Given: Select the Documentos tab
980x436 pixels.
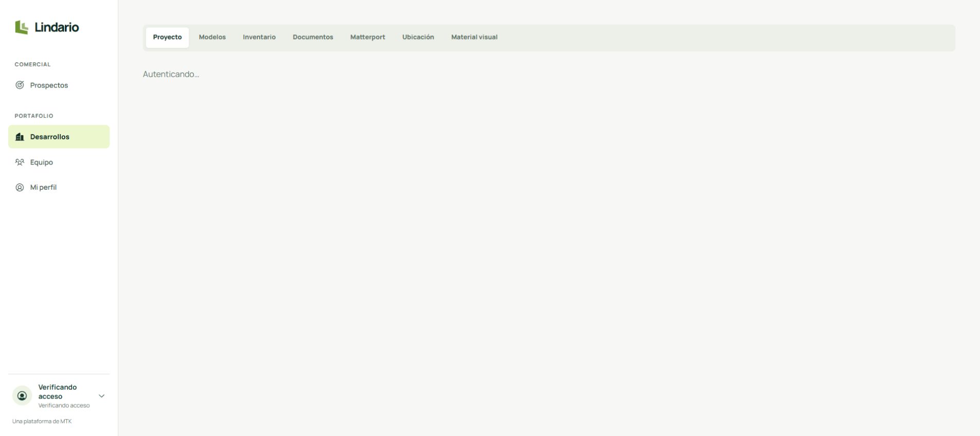Looking at the screenshot, I should [x=313, y=38].
